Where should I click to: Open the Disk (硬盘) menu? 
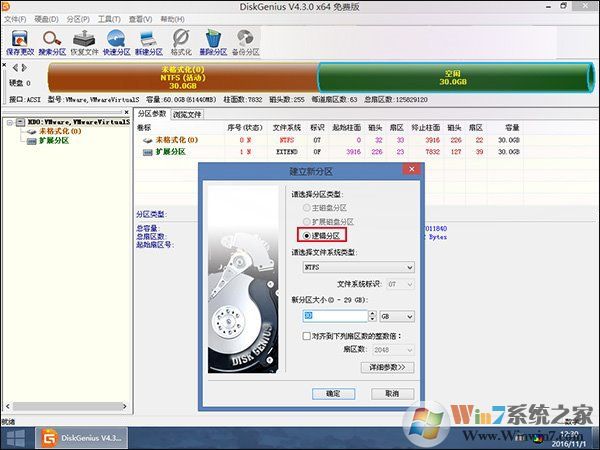pyautogui.click(x=46, y=19)
